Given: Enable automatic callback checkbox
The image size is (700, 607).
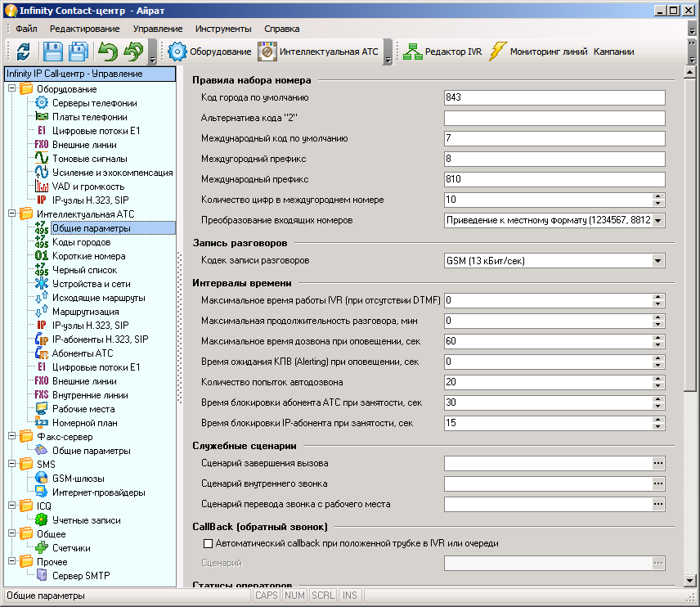Looking at the screenshot, I should (x=208, y=543).
